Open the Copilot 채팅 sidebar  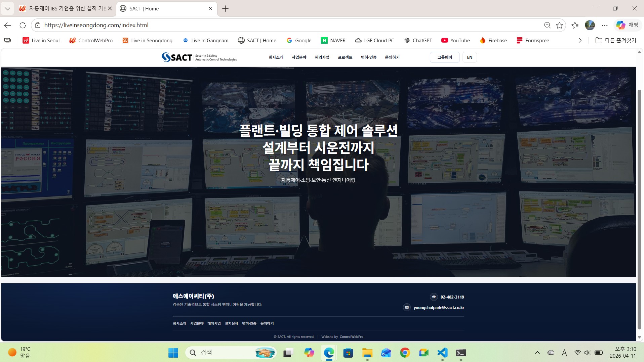628,25
